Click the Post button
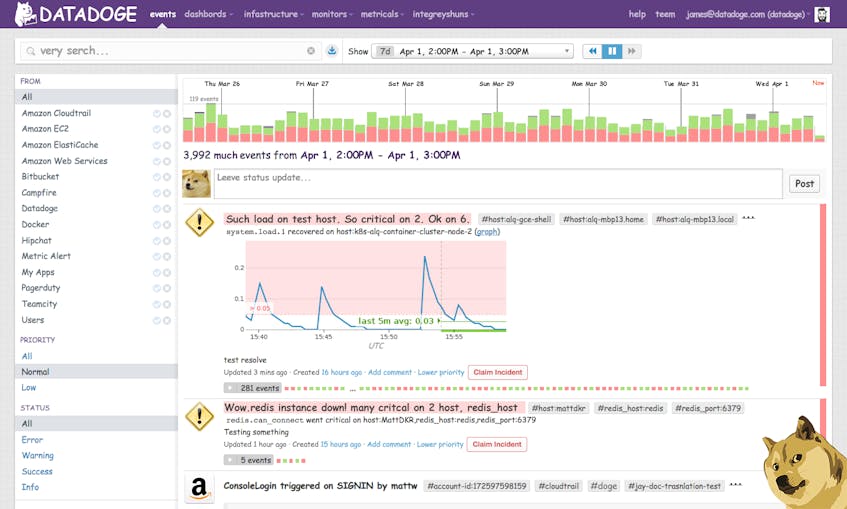 (804, 184)
